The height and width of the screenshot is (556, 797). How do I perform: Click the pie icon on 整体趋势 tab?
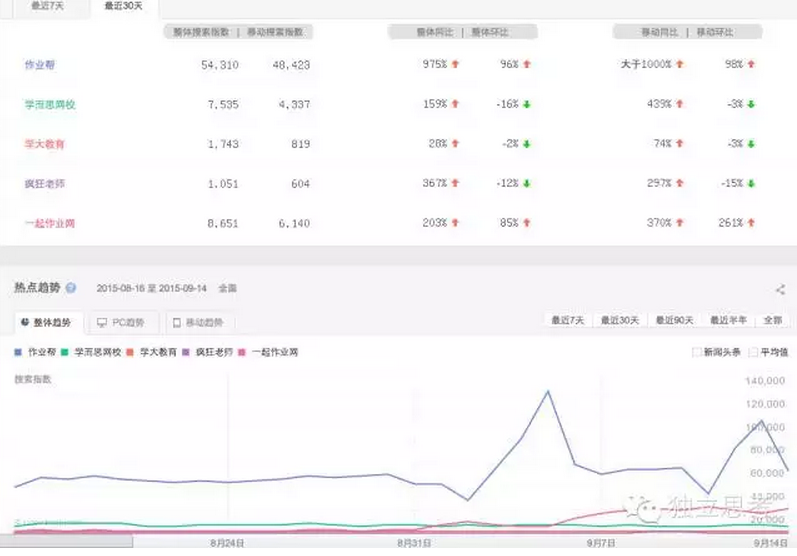pyautogui.click(x=25, y=322)
